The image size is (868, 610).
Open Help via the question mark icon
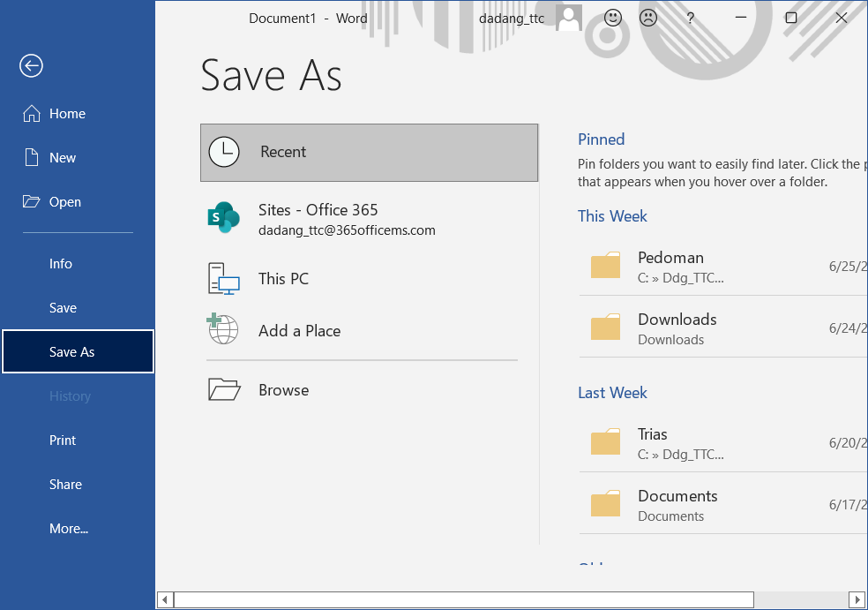click(x=691, y=18)
